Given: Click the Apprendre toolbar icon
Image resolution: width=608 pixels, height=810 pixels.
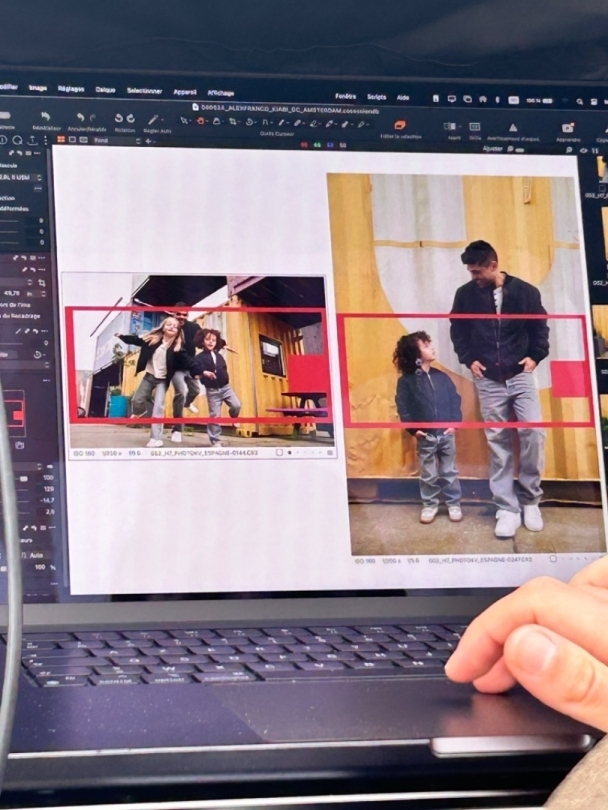Looking at the screenshot, I should coord(567,128).
